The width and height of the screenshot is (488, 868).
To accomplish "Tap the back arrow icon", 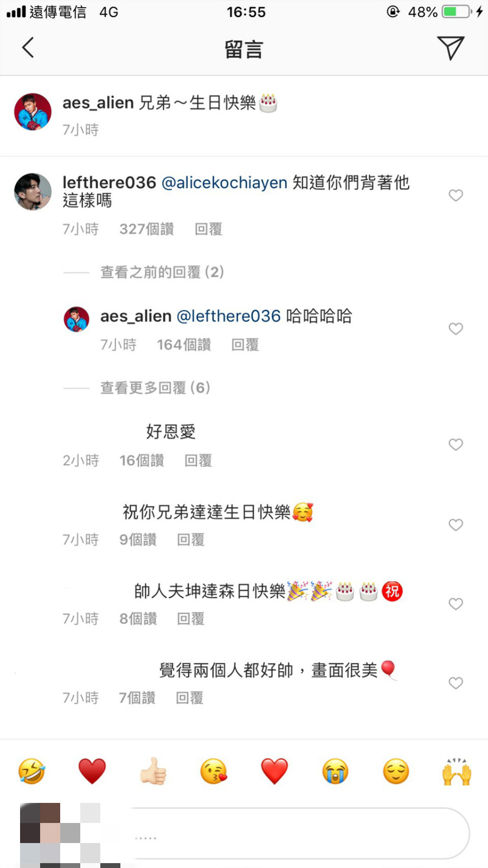I will click(x=28, y=48).
